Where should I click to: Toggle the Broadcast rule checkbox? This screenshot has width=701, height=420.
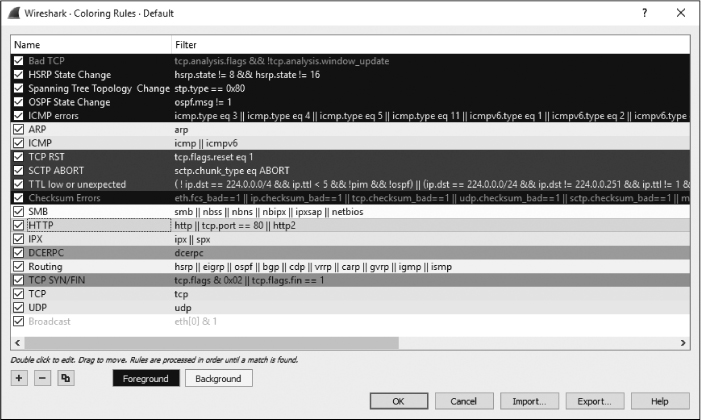tap(18, 322)
